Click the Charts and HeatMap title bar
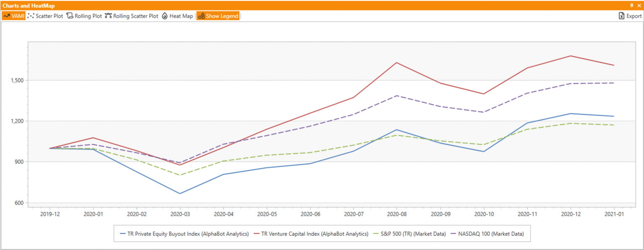 (x=293, y=5)
